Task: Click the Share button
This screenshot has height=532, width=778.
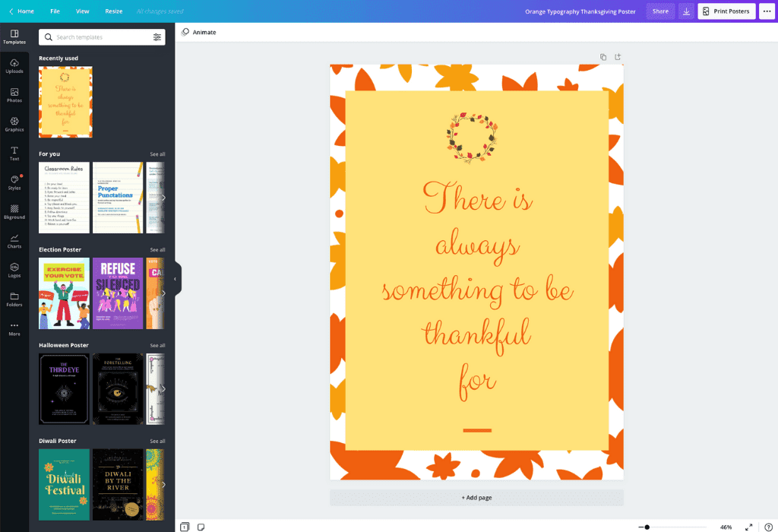Action: 659,11
